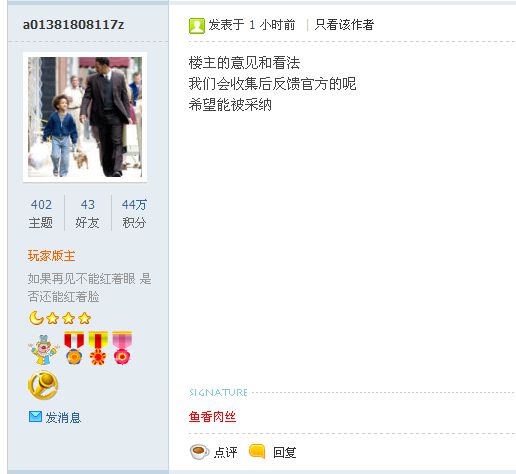This screenshot has width=516, height=474.
Task: Filter posts via 只看该作者
Action: [x=344, y=25]
